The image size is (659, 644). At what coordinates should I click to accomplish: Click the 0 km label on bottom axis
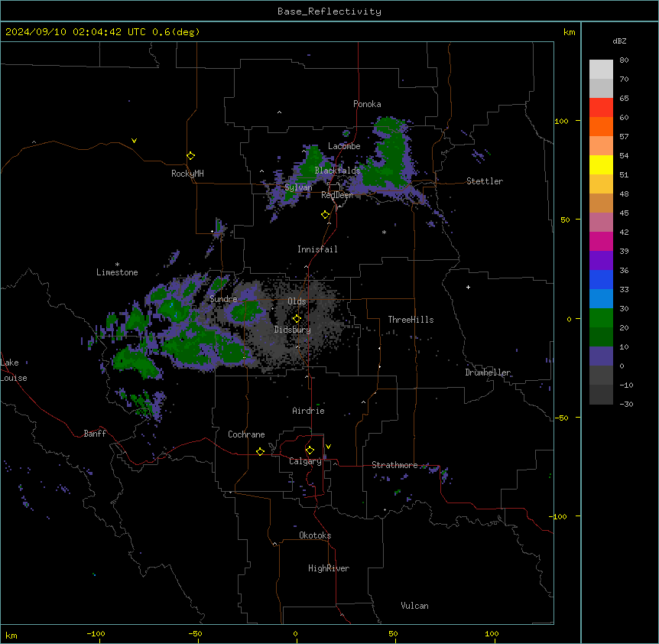[x=295, y=633]
